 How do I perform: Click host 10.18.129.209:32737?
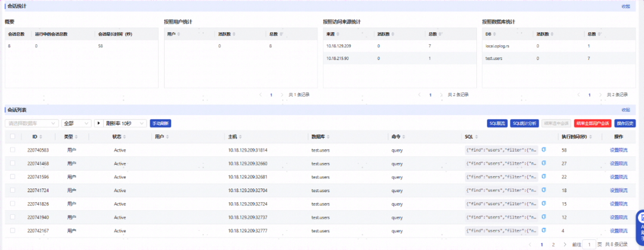tap(247, 217)
